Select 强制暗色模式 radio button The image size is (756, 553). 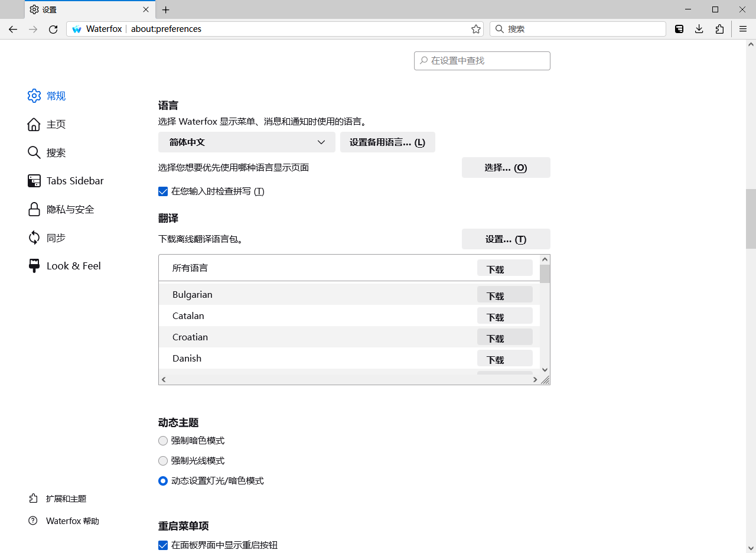(163, 441)
